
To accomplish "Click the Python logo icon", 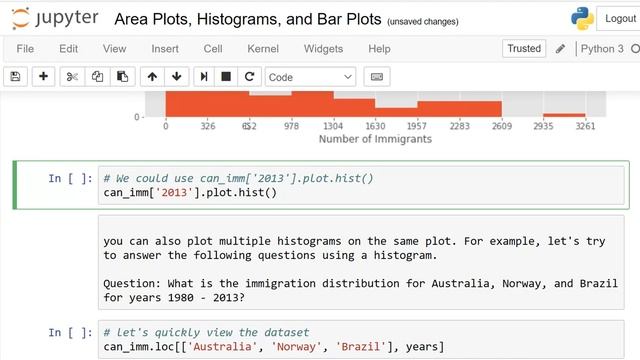I will click(582, 18).
